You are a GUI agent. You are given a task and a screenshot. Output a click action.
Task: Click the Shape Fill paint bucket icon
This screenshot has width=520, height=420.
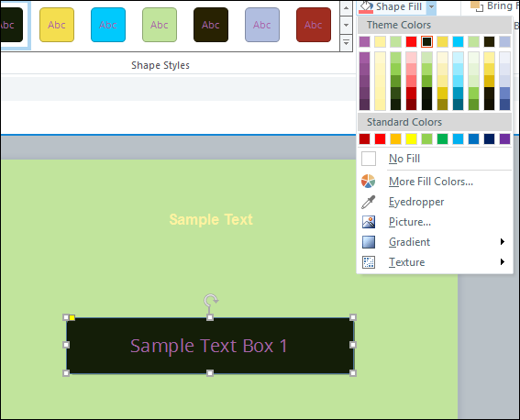point(366,6)
